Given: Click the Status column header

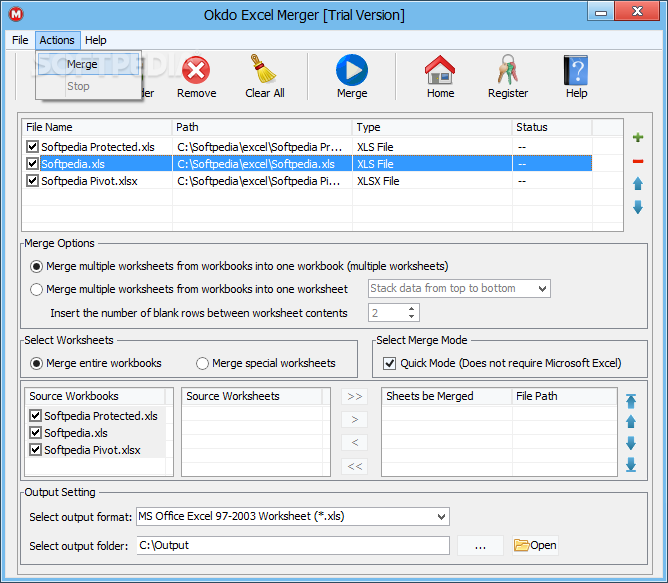Looking at the screenshot, I should tap(552, 127).
